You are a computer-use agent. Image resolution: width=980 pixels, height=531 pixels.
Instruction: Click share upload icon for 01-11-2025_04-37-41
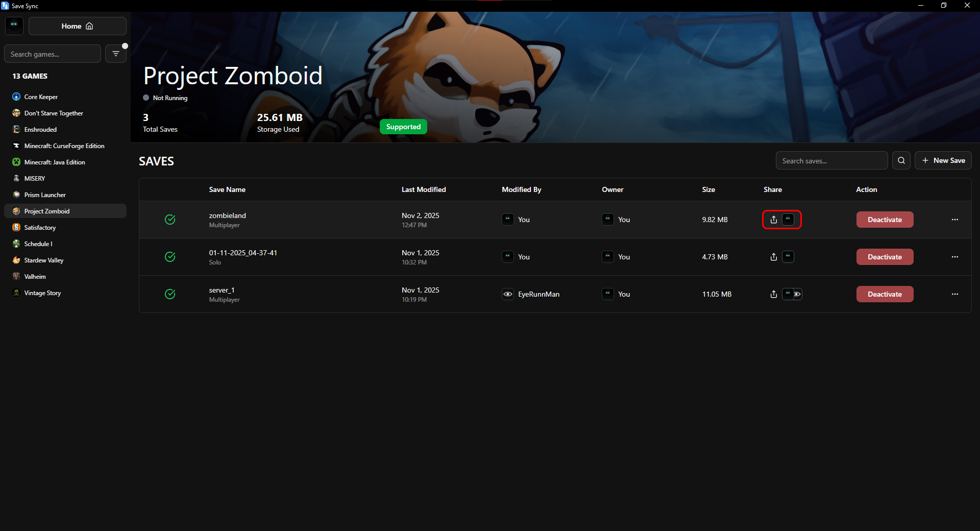(x=773, y=257)
